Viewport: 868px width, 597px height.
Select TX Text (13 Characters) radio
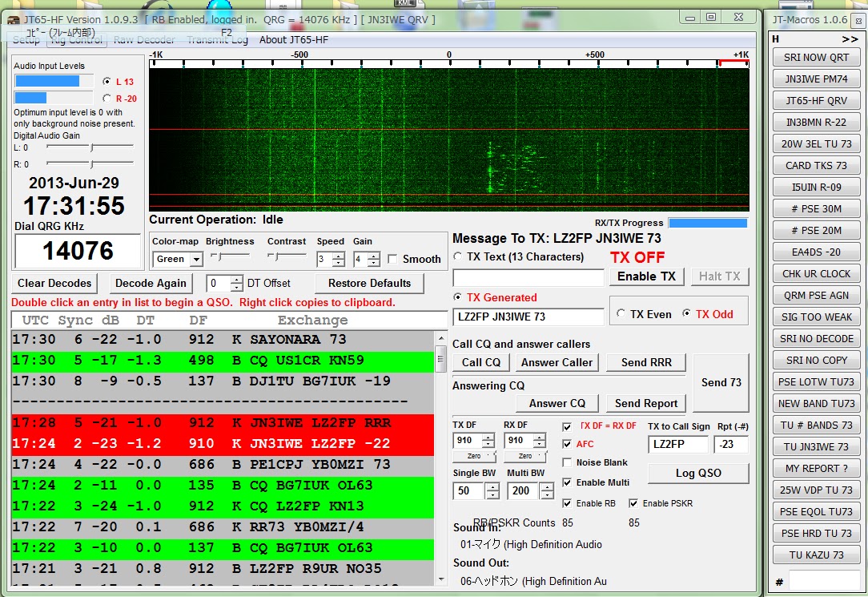[x=458, y=256]
